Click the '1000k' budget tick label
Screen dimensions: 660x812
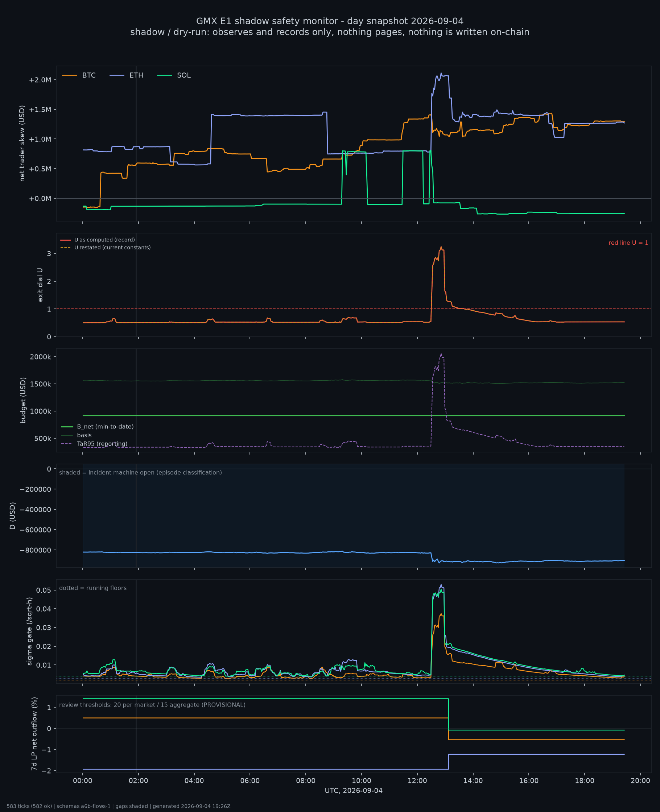(41, 411)
